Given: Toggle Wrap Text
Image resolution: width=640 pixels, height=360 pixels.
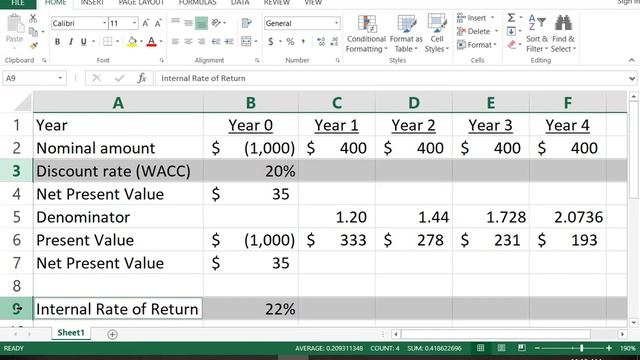Looking at the screenshot, I should click(247, 23).
